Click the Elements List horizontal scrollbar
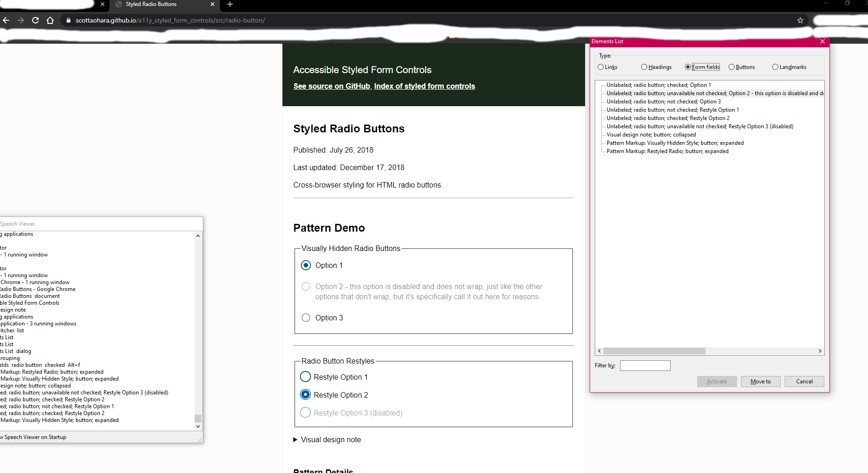The width and height of the screenshot is (868, 473). click(x=655, y=351)
